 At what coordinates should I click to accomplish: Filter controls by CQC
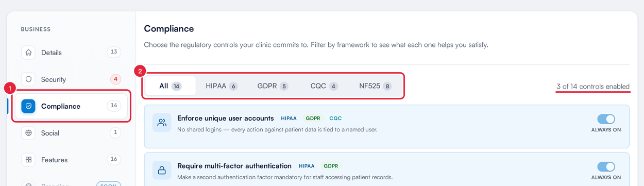324,86
